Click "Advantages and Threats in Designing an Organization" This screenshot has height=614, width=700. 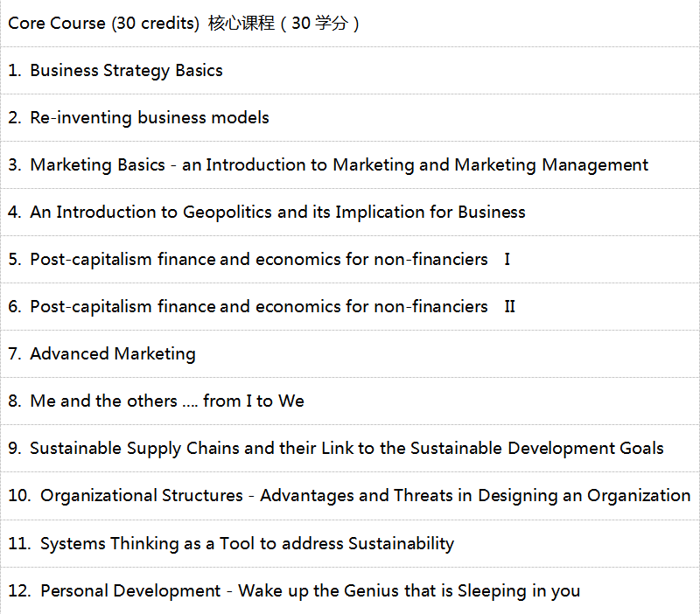[x=475, y=496]
